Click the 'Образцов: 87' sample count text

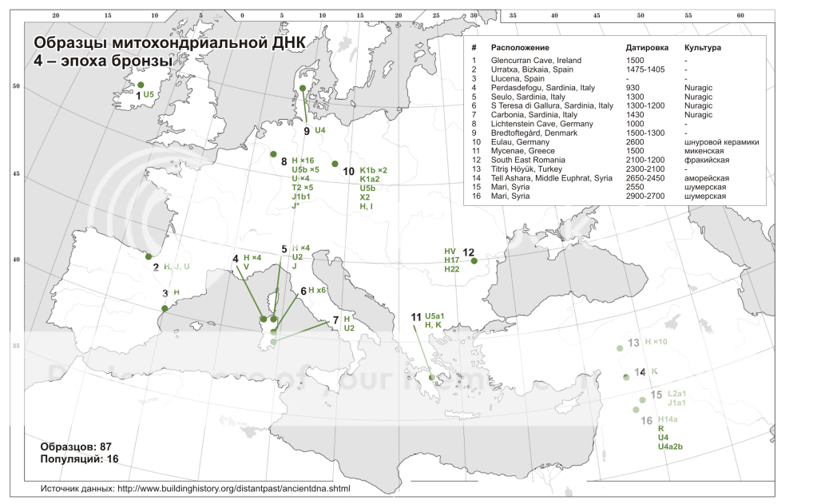tap(76, 445)
